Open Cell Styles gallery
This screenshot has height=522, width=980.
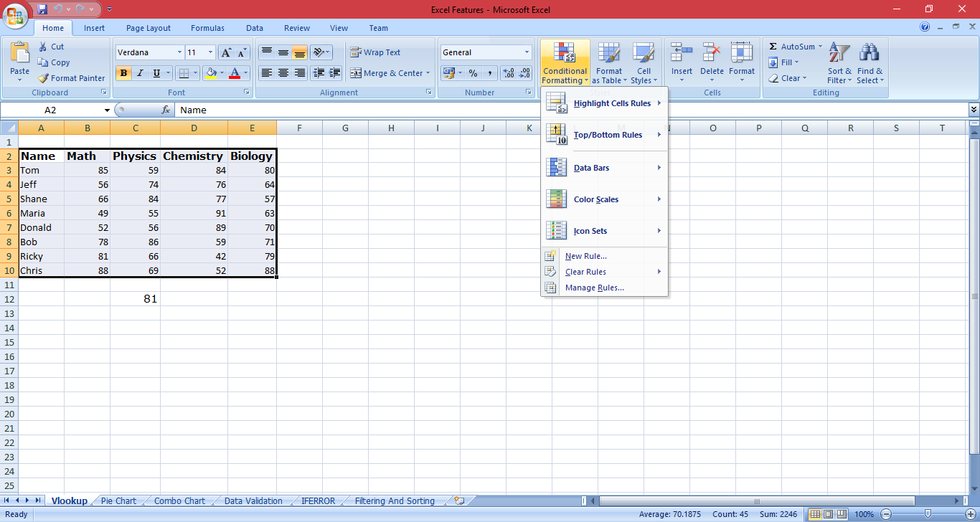tap(644, 62)
